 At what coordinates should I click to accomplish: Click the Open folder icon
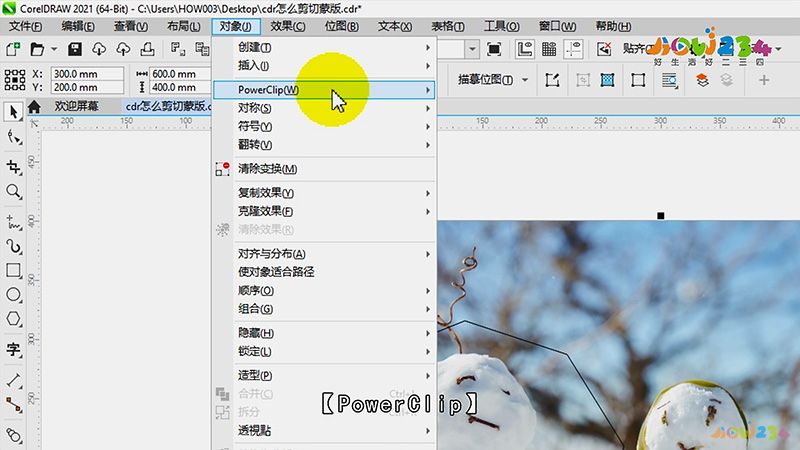click(x=37, y=49)
